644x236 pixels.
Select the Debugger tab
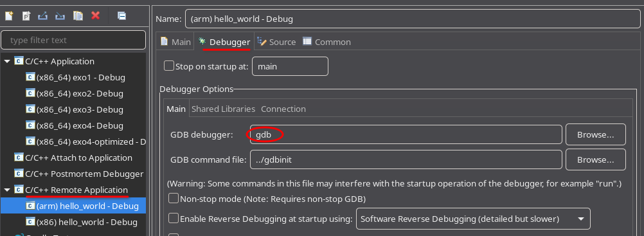pos(224,42)
